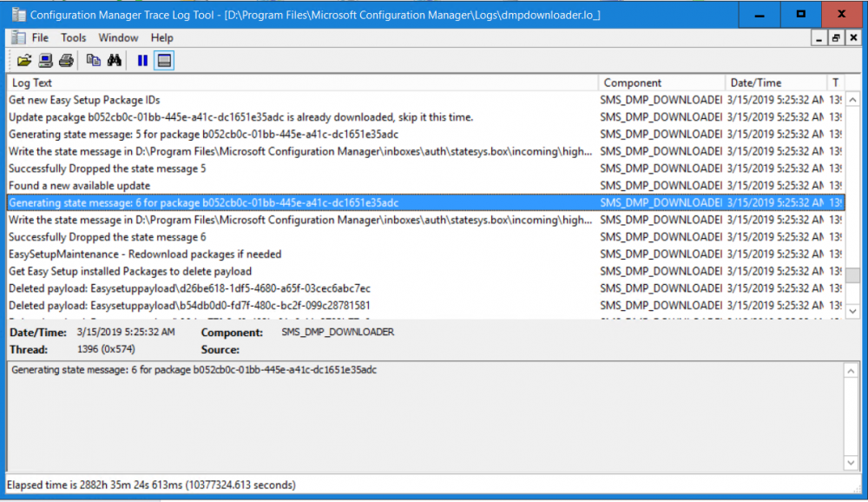Click the Elapsed time status bar text
This screenshot has height=502, width=868.
pos(151,485)
